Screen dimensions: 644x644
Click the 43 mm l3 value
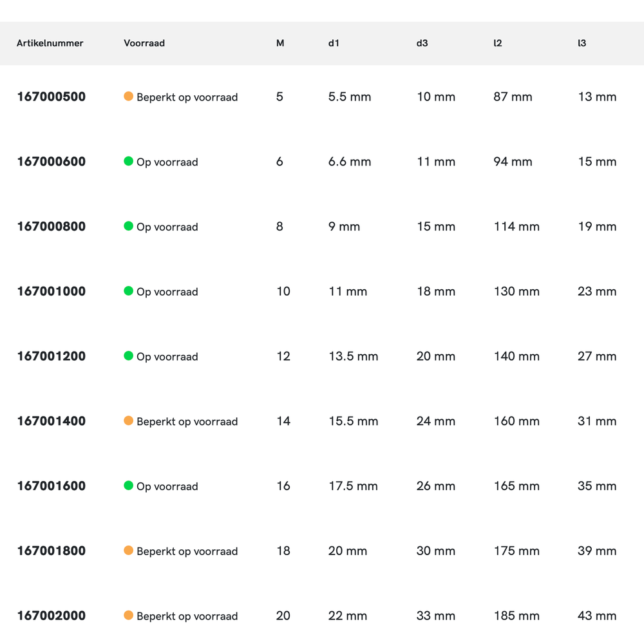click(596, 616)
